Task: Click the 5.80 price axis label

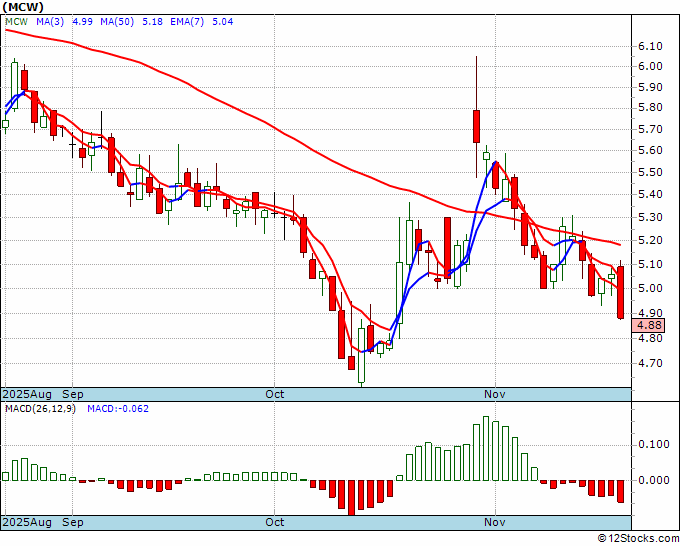Action: [x=650, y=108]
